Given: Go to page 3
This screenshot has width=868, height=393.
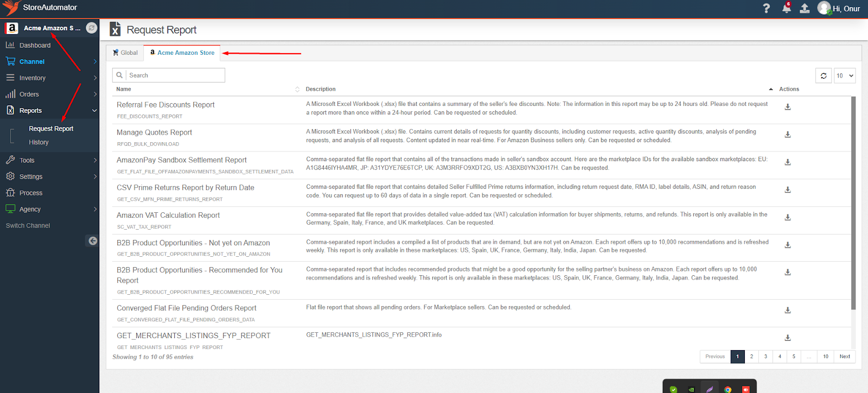Looking at the screenshot, I should (765, 357).
